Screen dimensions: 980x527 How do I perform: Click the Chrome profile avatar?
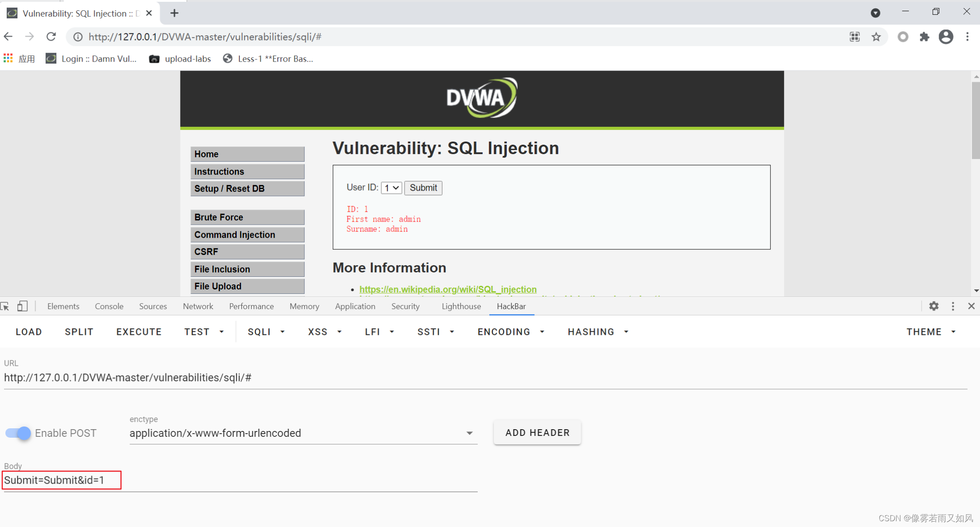tap(946, 37)
